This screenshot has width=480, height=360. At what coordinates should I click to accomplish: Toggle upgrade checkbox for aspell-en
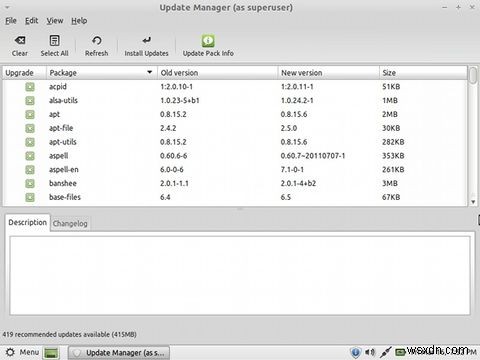30,170
